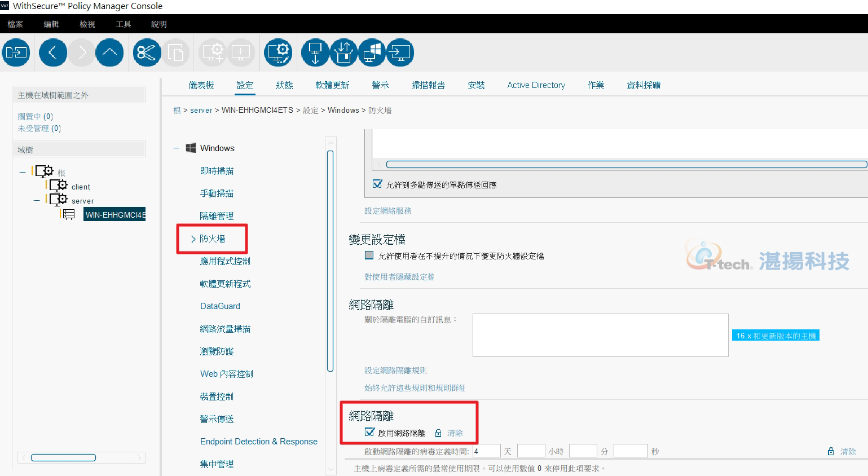Switch to the 儀表板 tab

pos(201,85)
